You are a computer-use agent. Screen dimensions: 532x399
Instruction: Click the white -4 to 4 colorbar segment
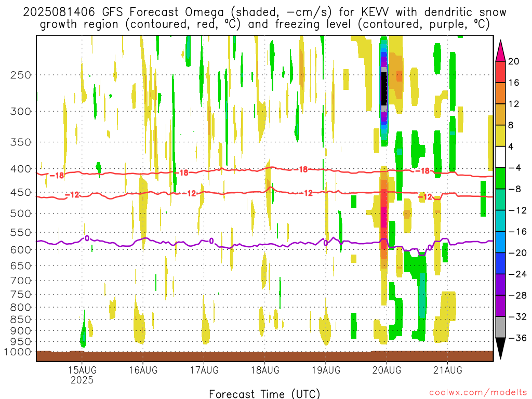(500, 157)
